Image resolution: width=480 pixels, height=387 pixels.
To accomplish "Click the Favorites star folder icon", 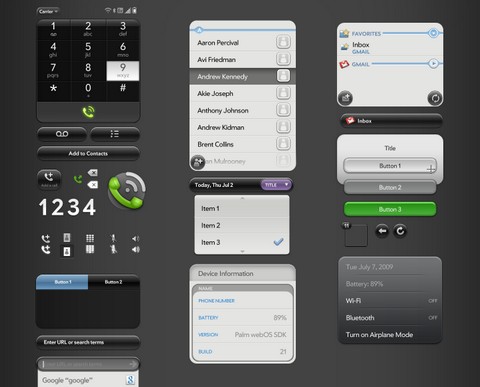I will [x=344, y=34].
